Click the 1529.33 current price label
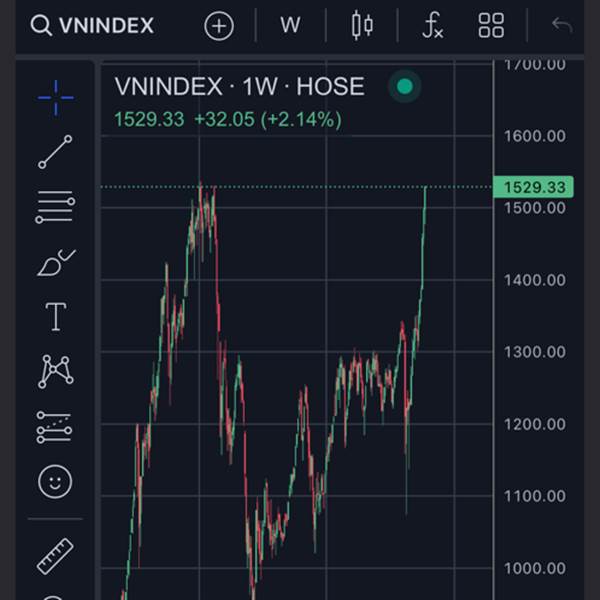This screenshot has height=600, width=600. 533,187
